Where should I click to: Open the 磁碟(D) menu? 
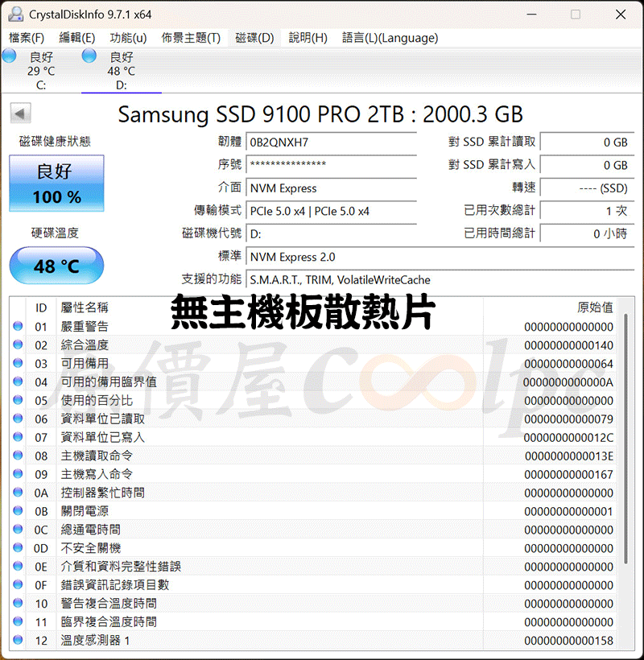(254, 38)
